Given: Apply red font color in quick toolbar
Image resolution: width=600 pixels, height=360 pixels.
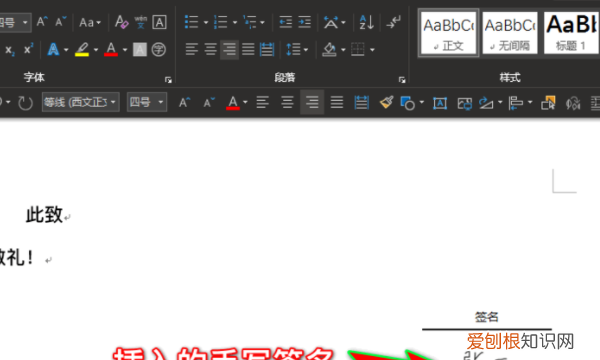Looking at the screenshot, I should [x=233, y=103].
